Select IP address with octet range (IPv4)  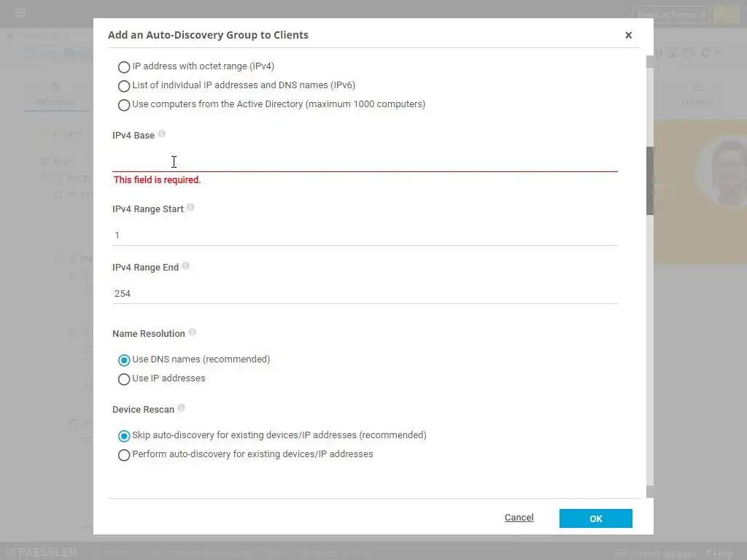[124, 67]
